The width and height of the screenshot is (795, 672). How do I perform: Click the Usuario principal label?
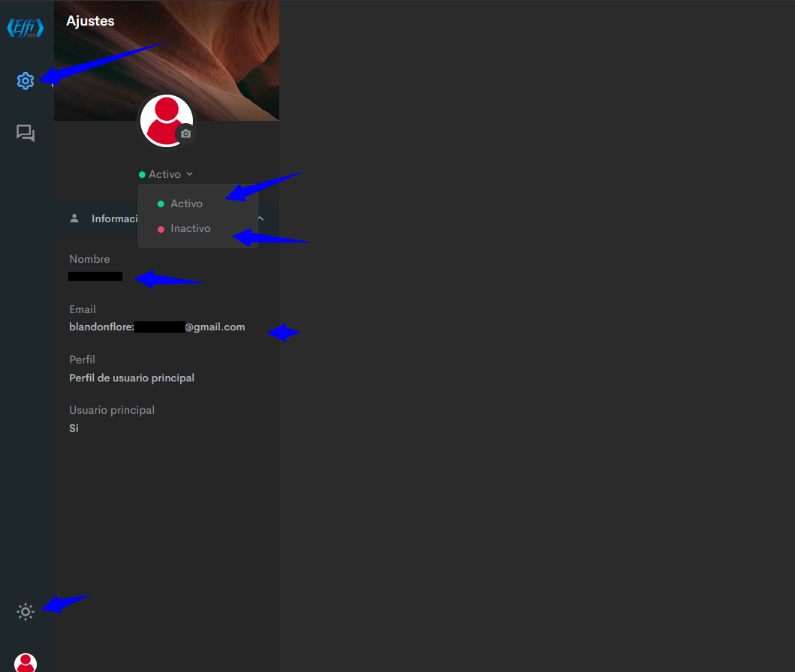(x=112, y=410)
